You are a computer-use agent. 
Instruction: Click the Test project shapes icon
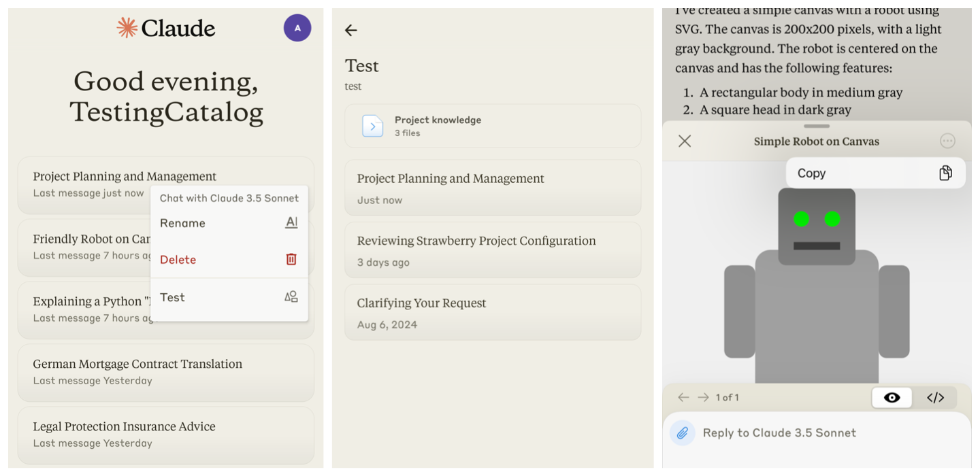[x=291, y=296]
